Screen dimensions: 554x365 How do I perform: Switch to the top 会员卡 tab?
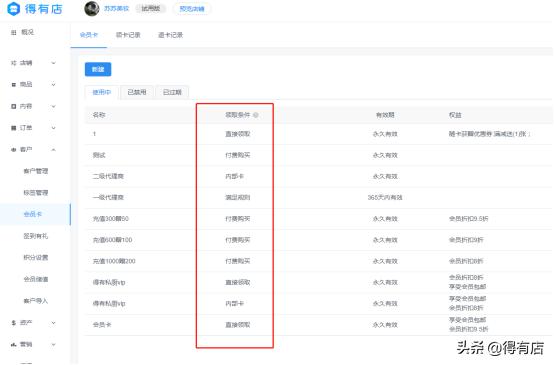[89, 35]
